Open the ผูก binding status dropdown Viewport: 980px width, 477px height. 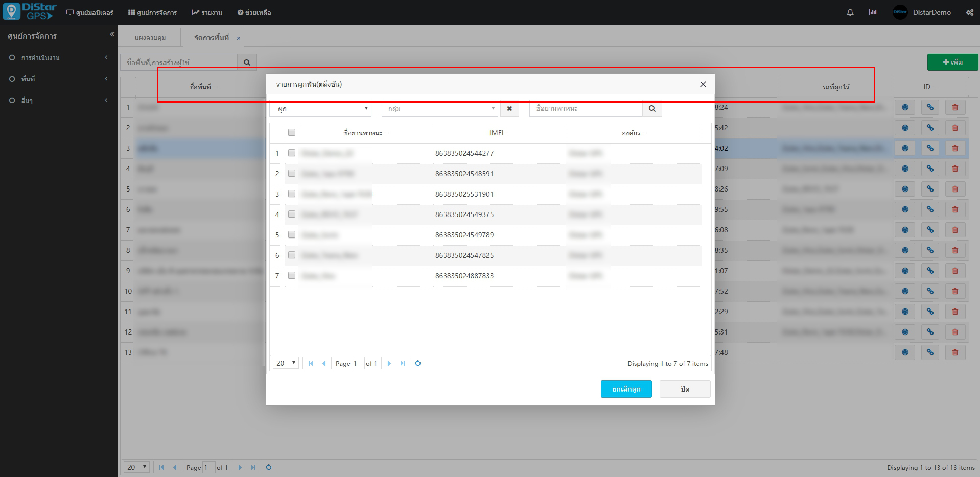(x=320, y=108)
